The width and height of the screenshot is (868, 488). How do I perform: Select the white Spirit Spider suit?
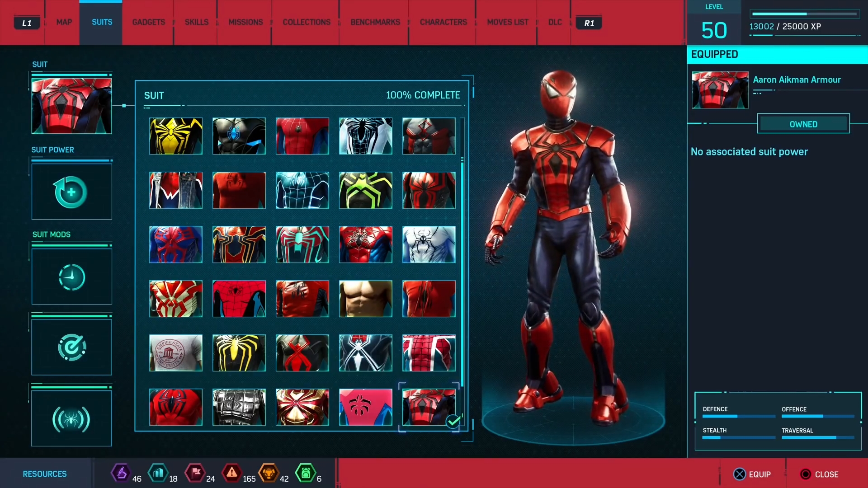[429, 244]
